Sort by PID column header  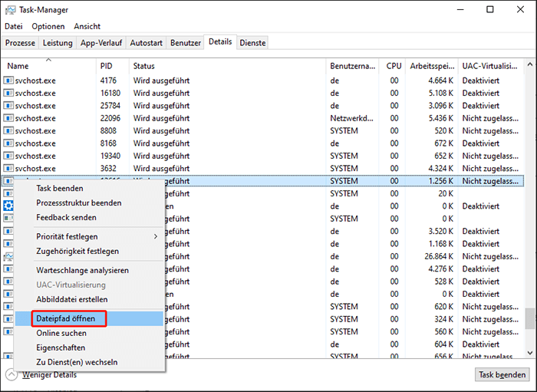click(x=107, y=66)
